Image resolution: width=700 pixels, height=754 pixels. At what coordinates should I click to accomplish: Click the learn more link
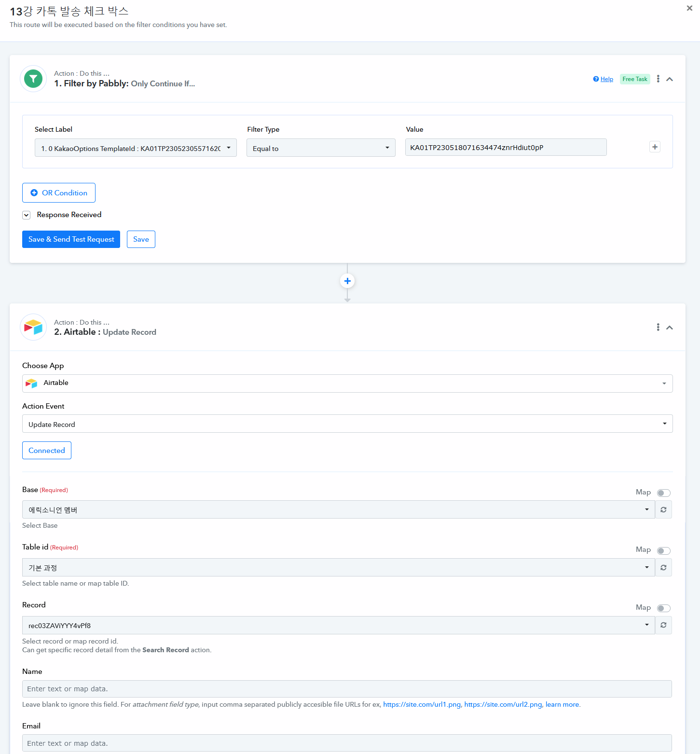pyautogui.click(x=562, y=704)
